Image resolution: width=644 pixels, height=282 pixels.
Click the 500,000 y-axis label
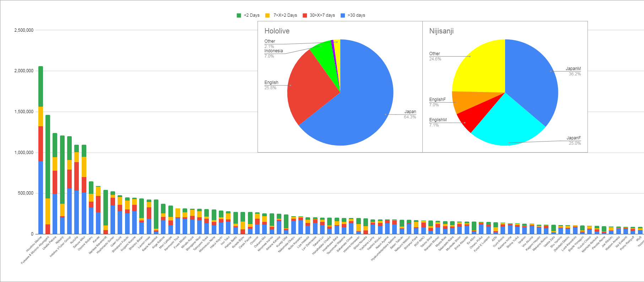[x=26, y=193]
